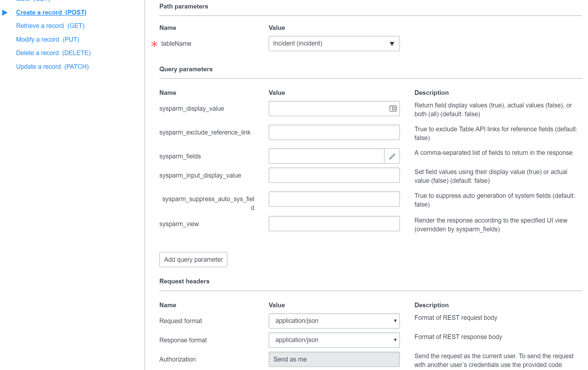Go to Delete a record (DELETE)
Image resolution: width=588 pixels, height=370 pixels.
(53, 53)
